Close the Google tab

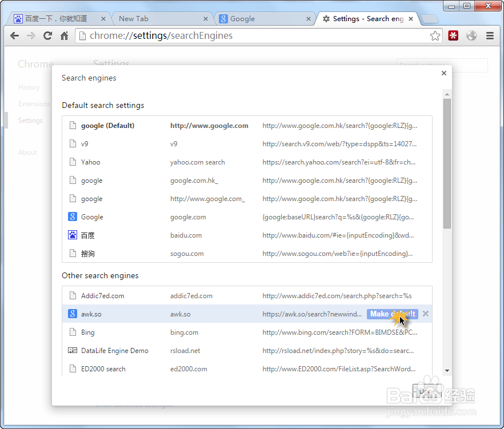coord(309,19)
